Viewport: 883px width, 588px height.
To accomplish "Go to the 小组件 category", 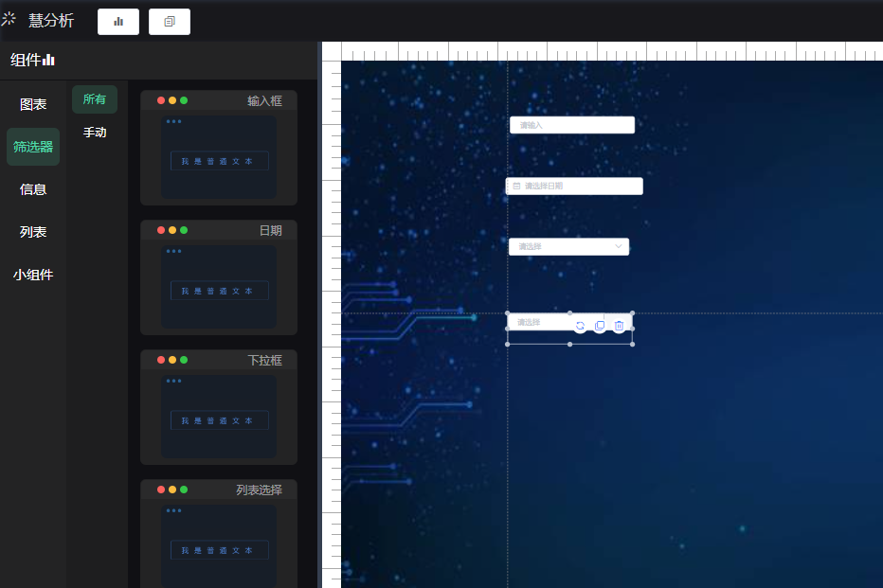I will click(x=33, y=276).
